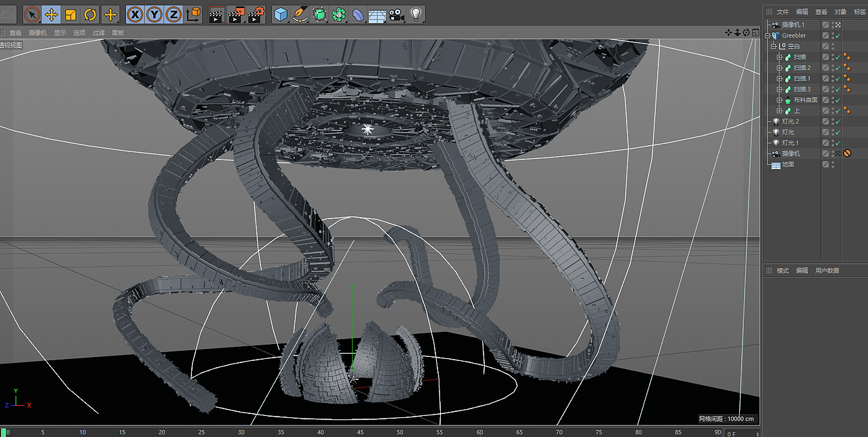Activate the Scale tool
868x437 pixels.
pyautogui.click(x=71, y=14)
